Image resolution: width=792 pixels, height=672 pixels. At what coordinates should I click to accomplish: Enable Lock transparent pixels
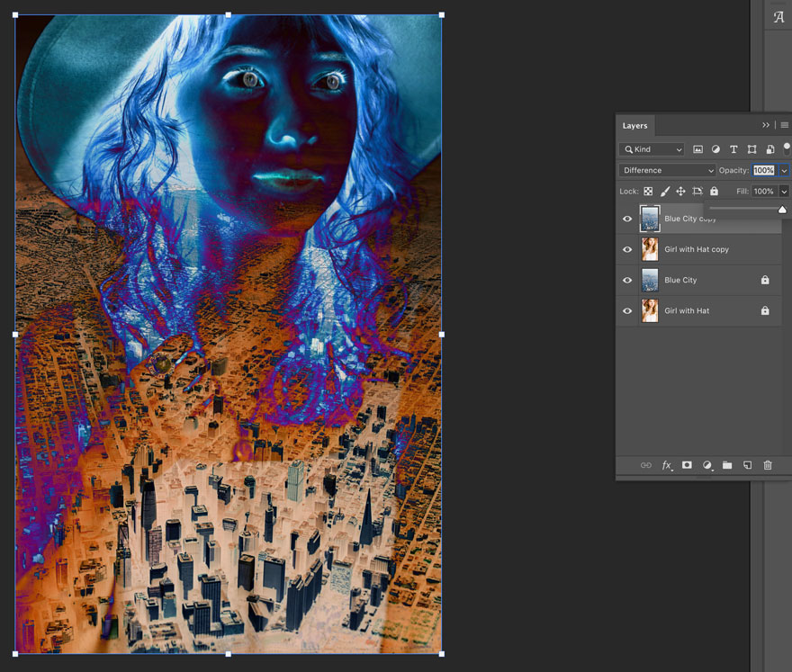[x=648, y=191]
